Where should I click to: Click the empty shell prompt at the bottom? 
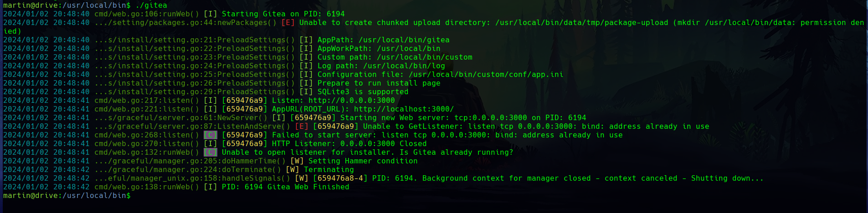click(135, 196)
